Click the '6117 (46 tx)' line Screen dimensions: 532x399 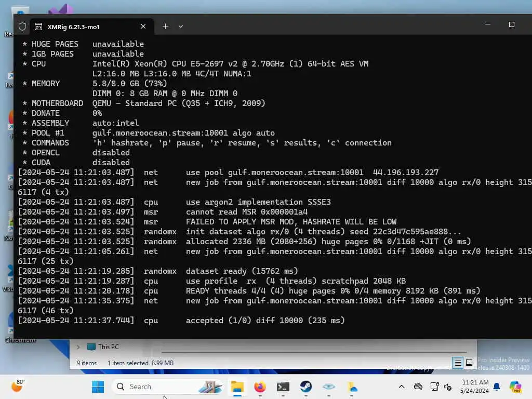point(46,311)
